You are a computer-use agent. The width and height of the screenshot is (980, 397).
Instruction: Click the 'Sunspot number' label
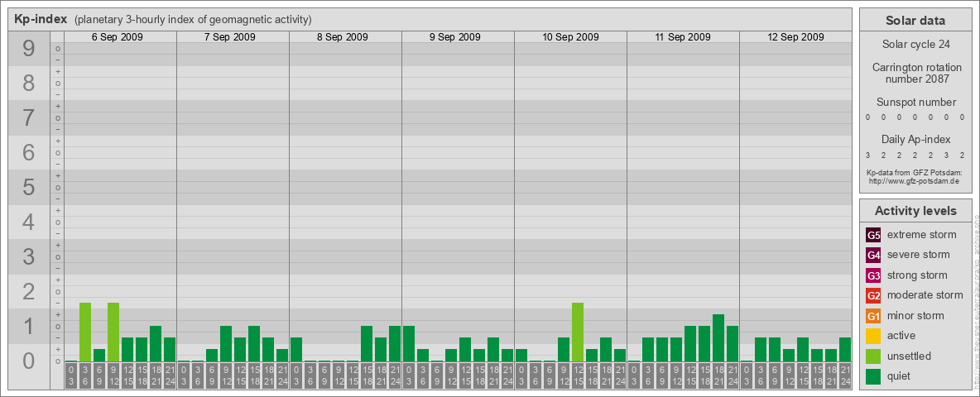point(915,102)
